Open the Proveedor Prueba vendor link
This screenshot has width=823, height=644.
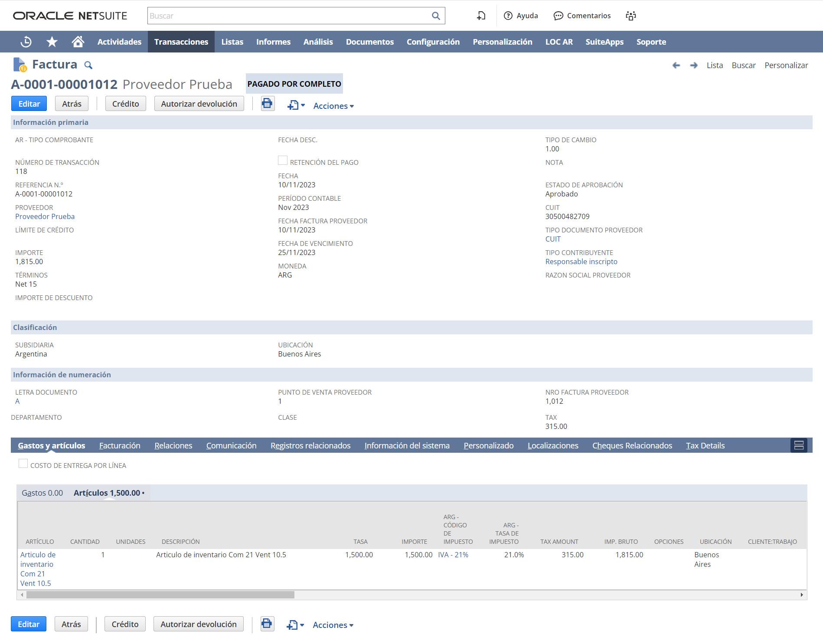coord(45,216)
